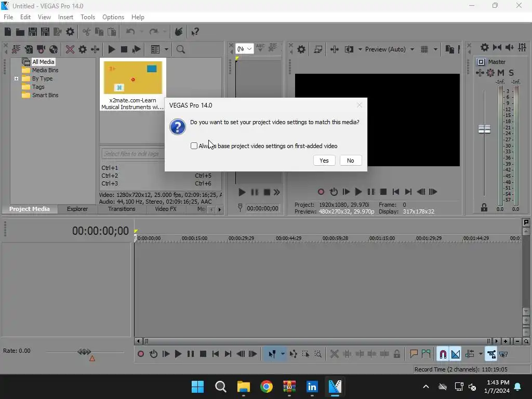Click No in the VEGAS Pro dialog
The image size is (532, 399).
tap(351, 161)
